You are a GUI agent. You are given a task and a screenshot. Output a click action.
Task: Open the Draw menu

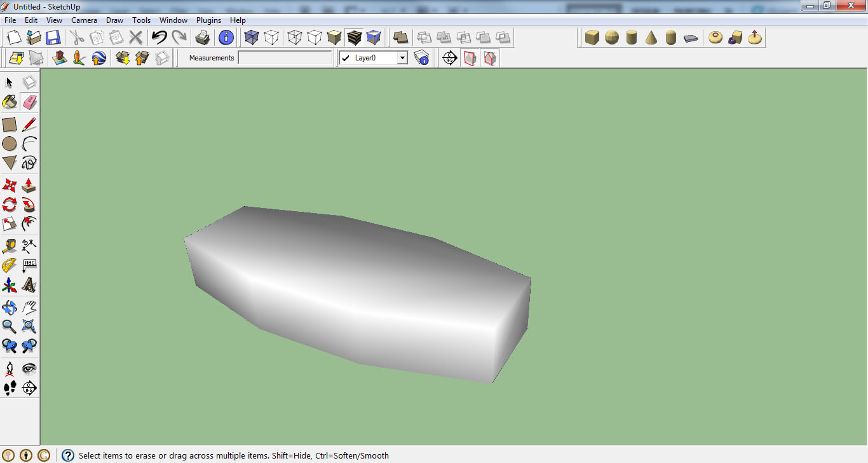114,20
